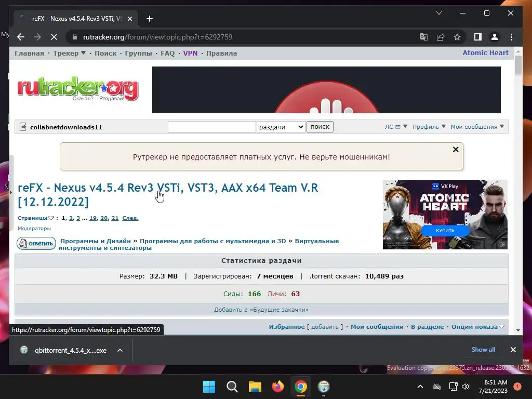
Task: Click Добавить в Будущие закачки
Action: (x=261, y=310)
